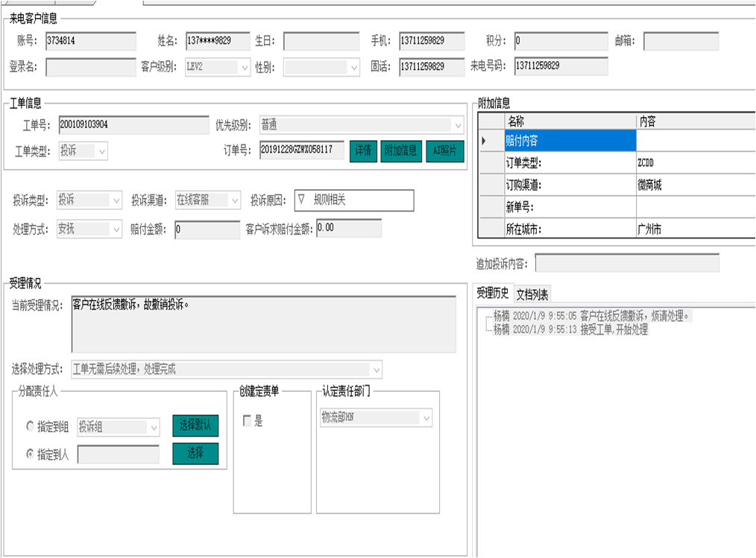Screen dimensions: 756x558
Task: Select the 指定到人 radio button
Action: coord(31,454)
